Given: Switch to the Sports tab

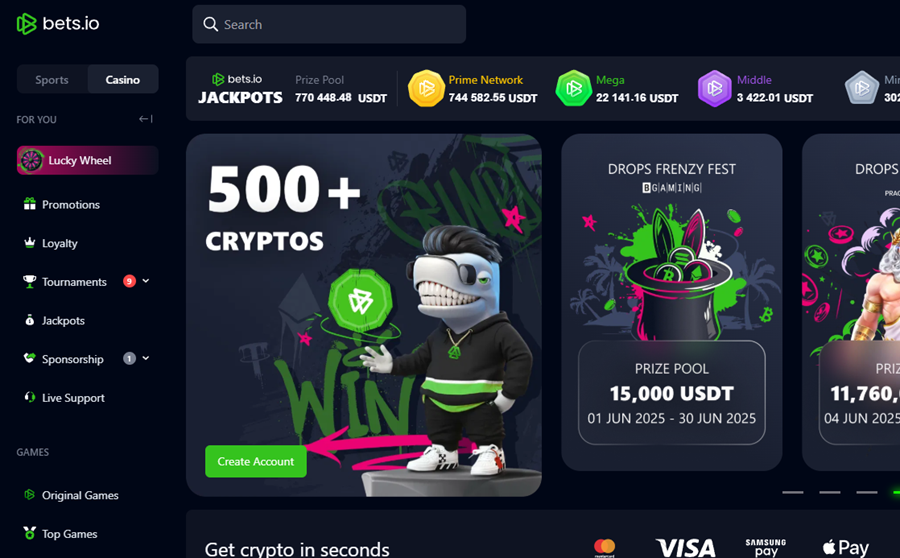Looking at the screenshot, I should pos(52,79).
